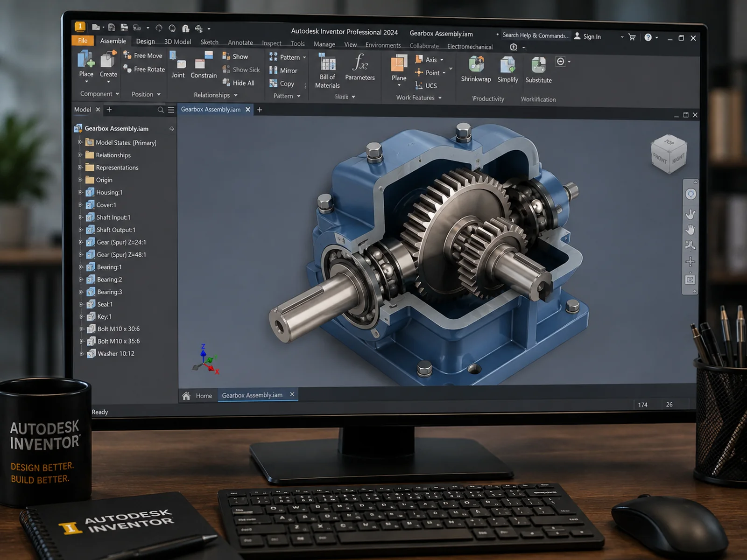
Task: Switch to the 3D Model tab
Action: 177,42
